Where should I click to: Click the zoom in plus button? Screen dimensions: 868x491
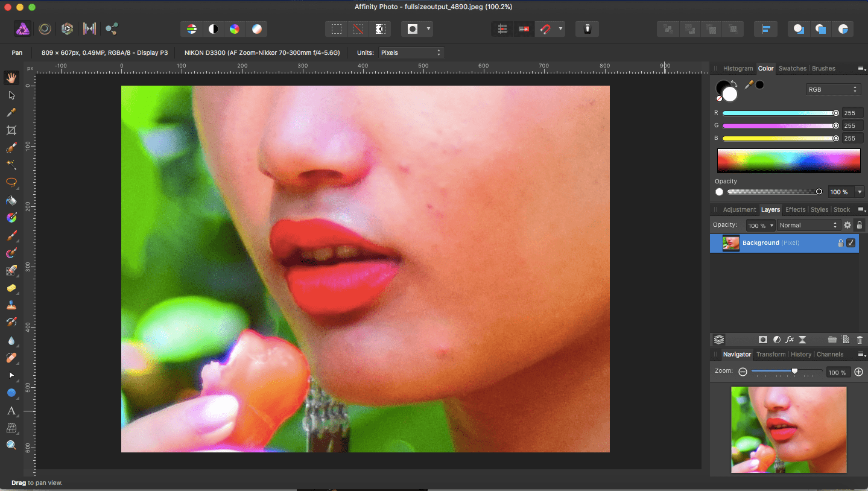pyautogui.click(x=859, y=372)
